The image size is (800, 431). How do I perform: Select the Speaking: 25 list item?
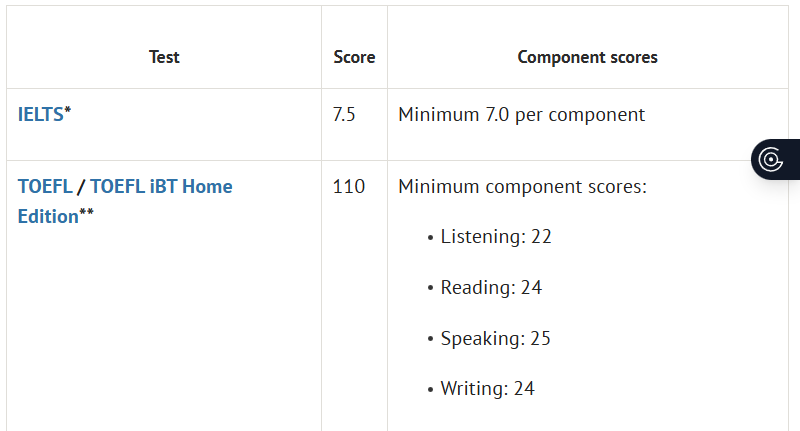coord(495,339)
